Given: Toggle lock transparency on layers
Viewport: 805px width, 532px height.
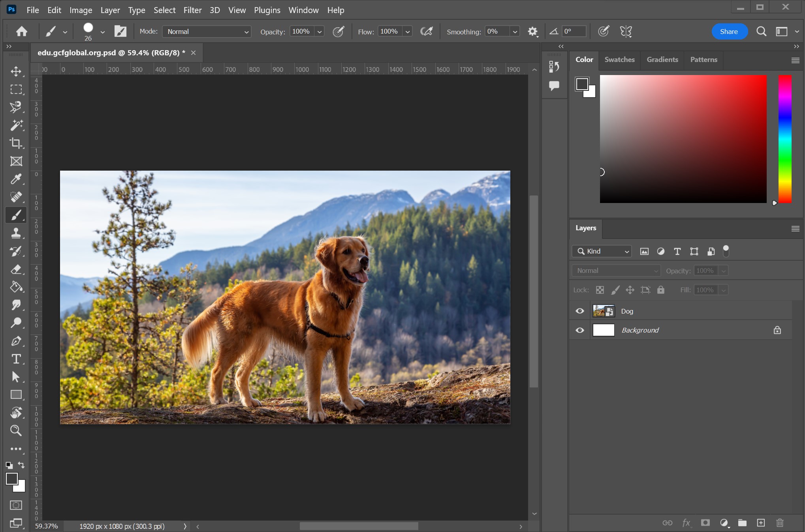Looking at the screenshot, I should point(600,290).
